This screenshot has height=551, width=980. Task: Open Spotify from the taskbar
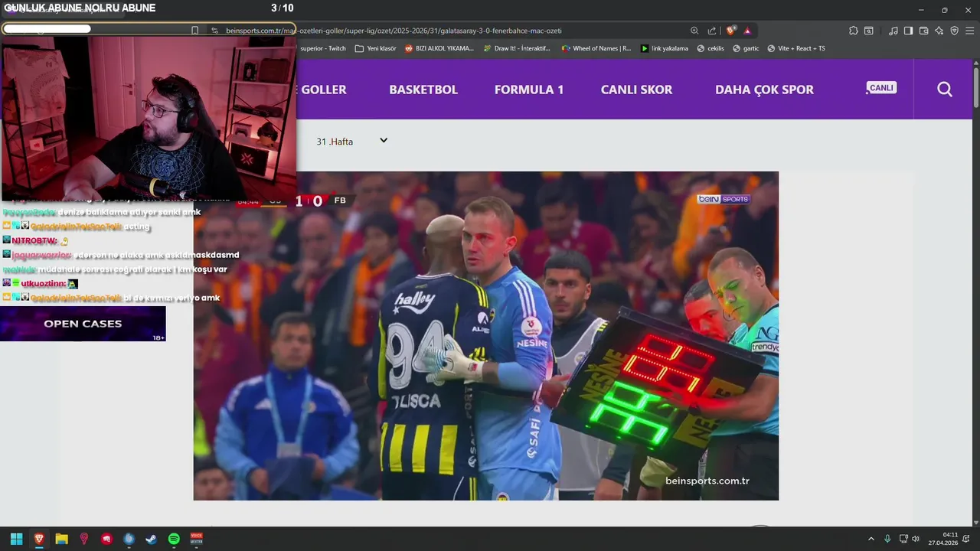(x=174, y=539)
